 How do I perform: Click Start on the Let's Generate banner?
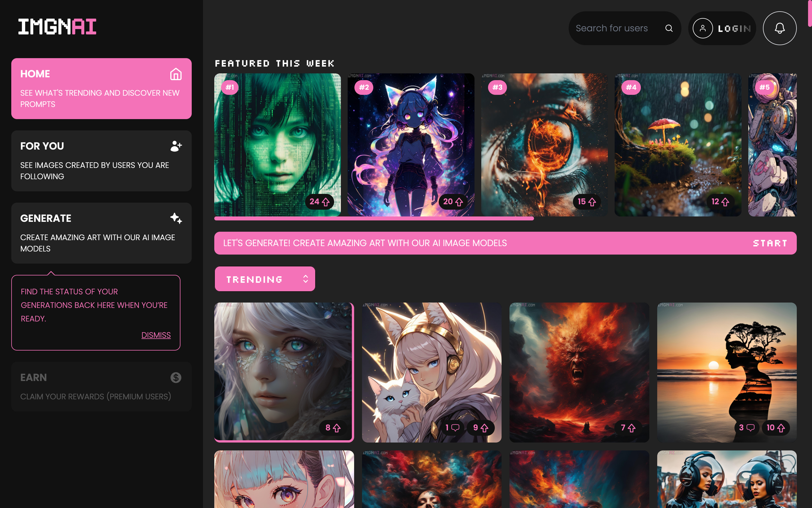[770, 243]
